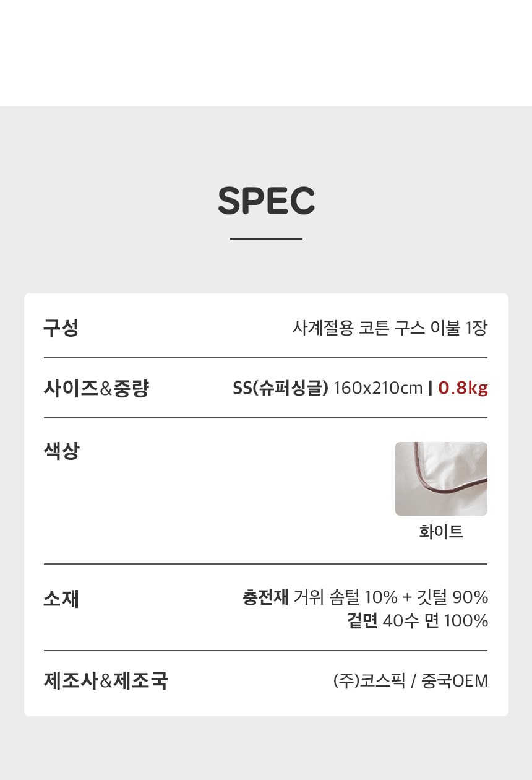Click the (주)코스픽 manufacturer name
532x780 pixels.
point(369,681)
